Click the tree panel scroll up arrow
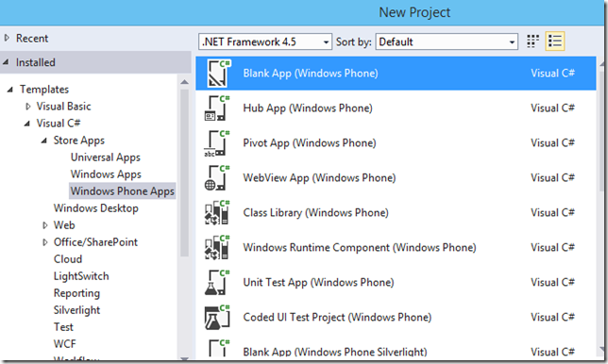Viewport: 608px width, 364px height. (184, 82)
